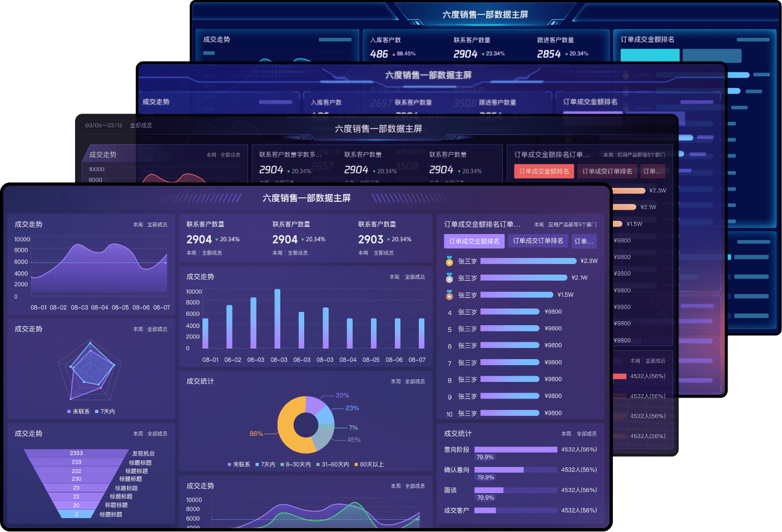
Task: Click 79.9% tooltip under 面谈 bar
Action: 486,498
